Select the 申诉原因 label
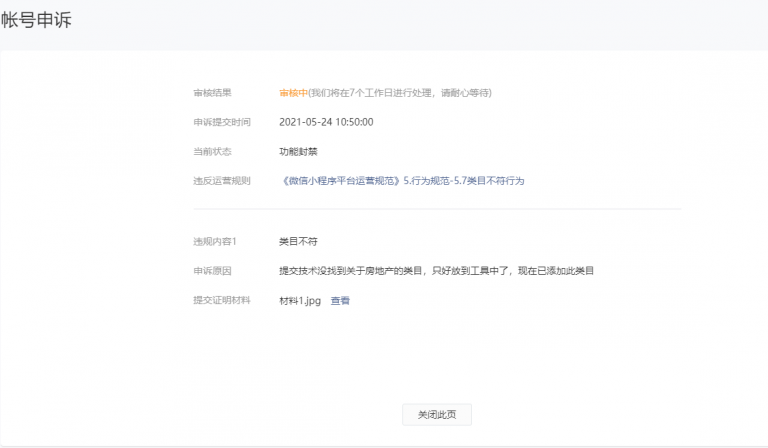The width and height of the screenshot is (768, 448). tap(212, 271)
